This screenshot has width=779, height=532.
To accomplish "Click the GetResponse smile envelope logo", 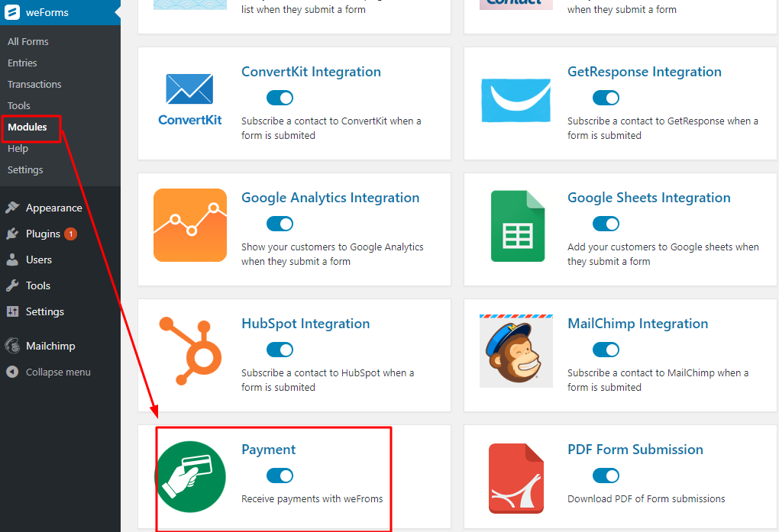I will pos(516,100).
